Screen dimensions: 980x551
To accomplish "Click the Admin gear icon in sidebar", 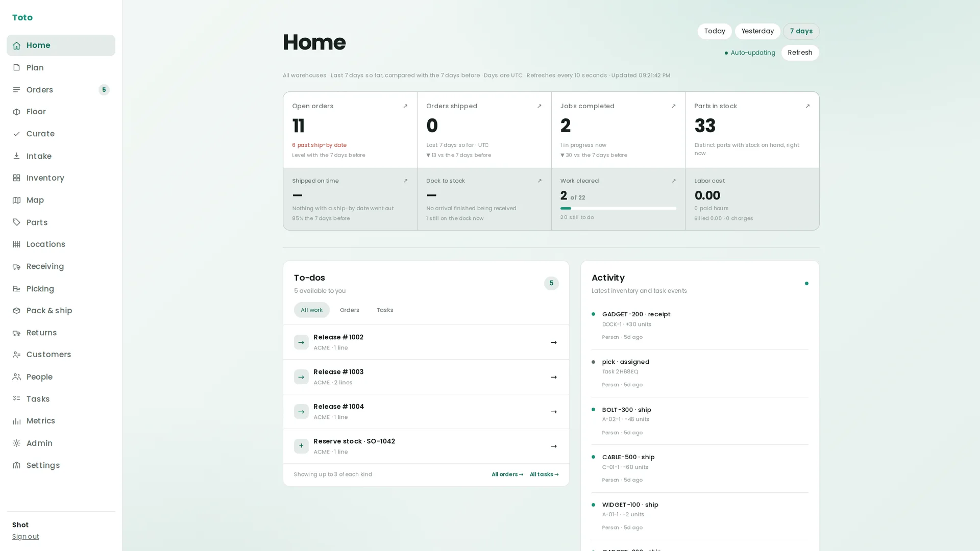I will click(x=16, y=443).
